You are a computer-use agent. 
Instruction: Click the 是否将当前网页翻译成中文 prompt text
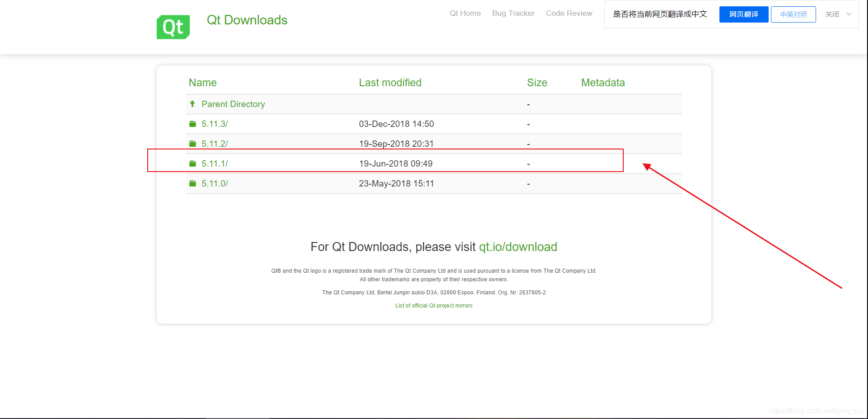pos(660,14)
